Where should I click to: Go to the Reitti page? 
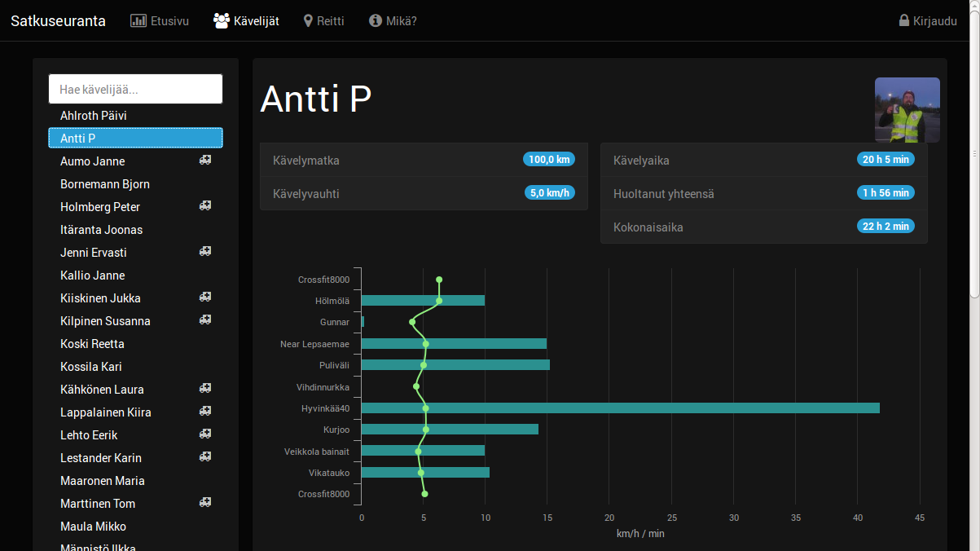pos(323,20)
